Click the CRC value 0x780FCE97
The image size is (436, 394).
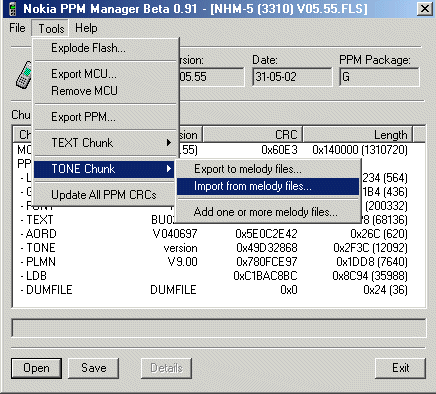point(267,262)
